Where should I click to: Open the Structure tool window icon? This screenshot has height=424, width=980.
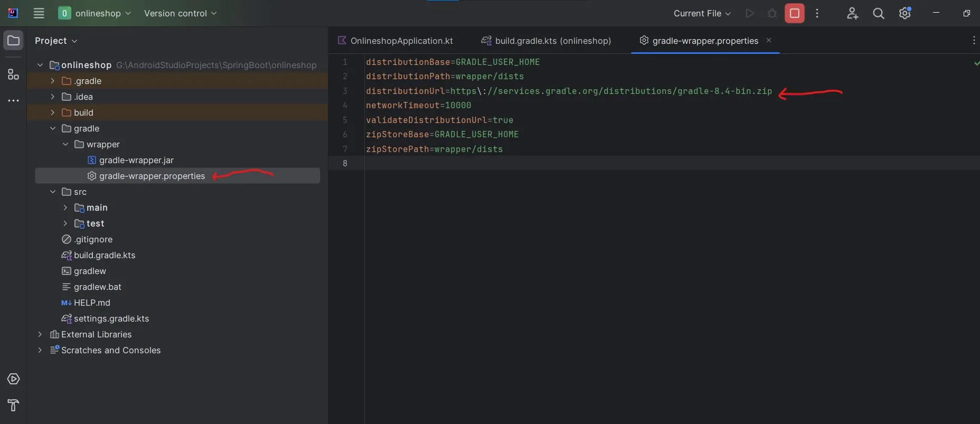click(13, 74)
